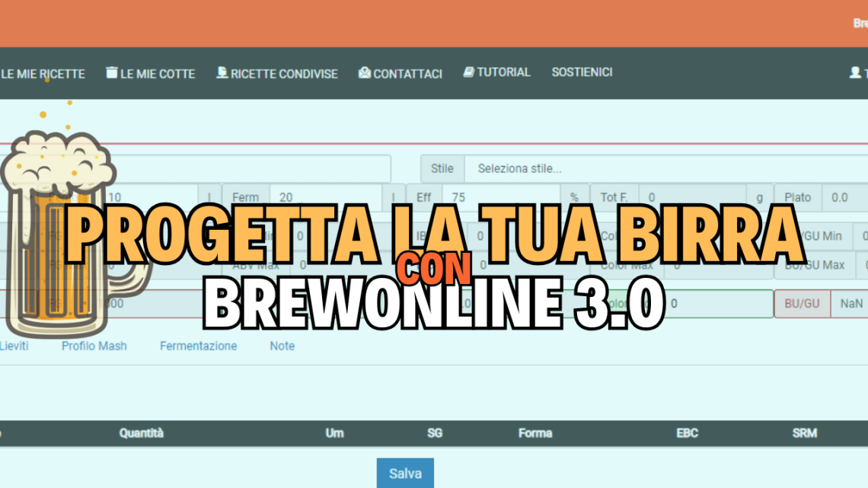This screenshot has width=868, height=488.
Task: Click the blue Salva button
Action: tap(405, 473)
